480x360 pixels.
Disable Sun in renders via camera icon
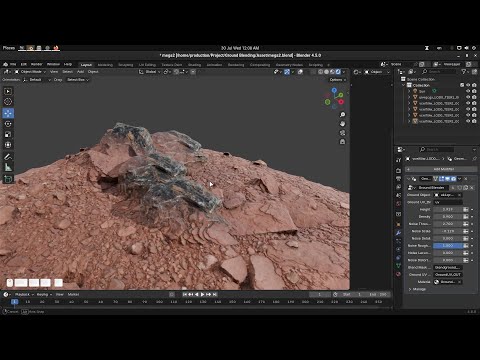pyautogui.click(x=474, y=91)
